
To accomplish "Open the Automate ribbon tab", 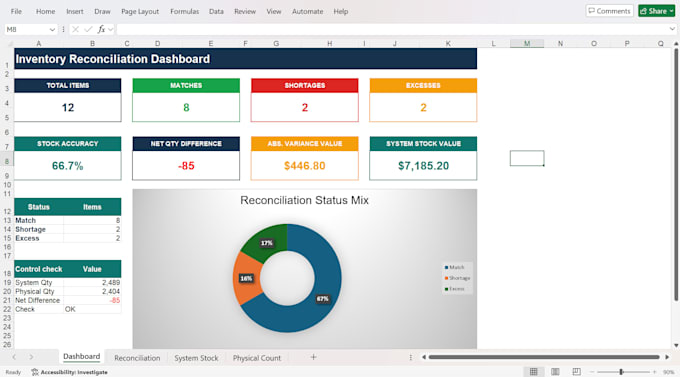I will (307, 11).
